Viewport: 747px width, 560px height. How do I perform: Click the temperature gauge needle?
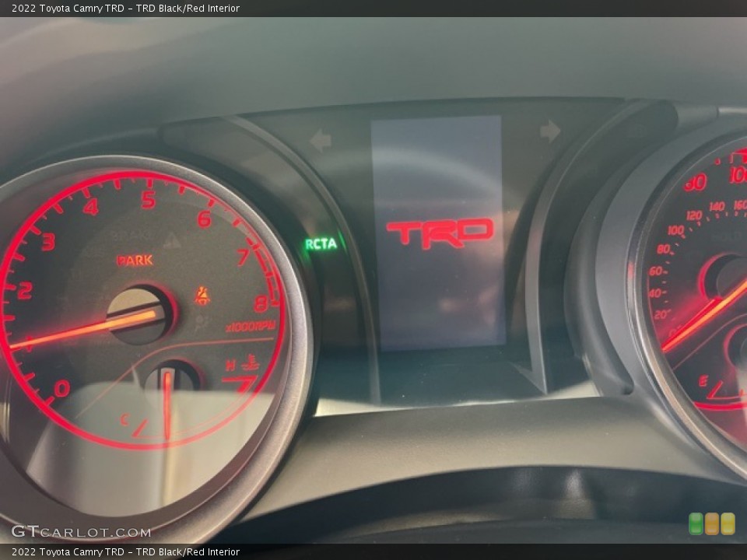click(167, 404)
